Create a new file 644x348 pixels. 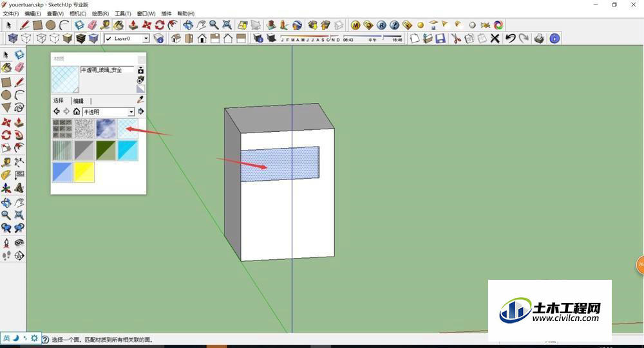tap(415, 39)
